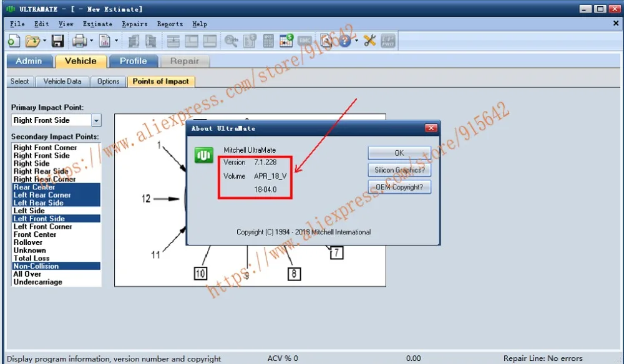Expand the Reports icon dropdown arrow

pyautogui.click(x=116, y=41)
